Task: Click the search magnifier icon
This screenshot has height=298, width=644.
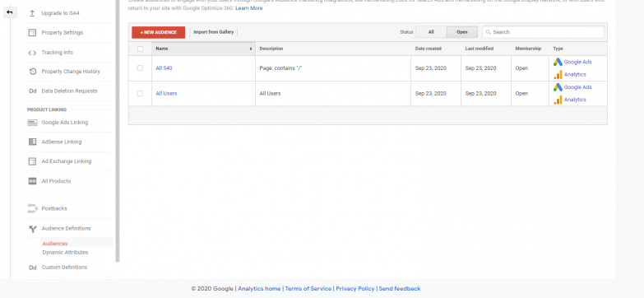Action: click(489, 32)
